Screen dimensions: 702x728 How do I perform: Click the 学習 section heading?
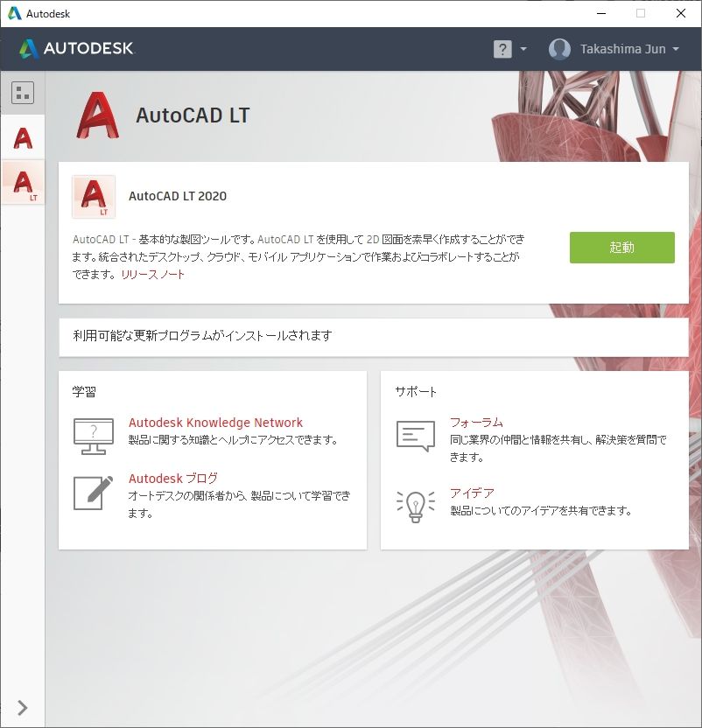(84, 392)
